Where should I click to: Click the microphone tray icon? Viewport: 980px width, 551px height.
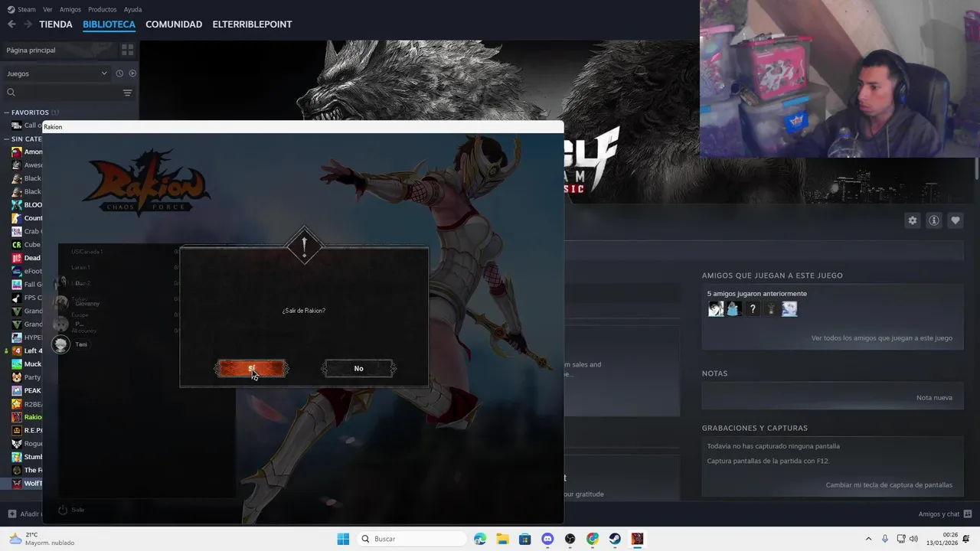tap(885, 539)
